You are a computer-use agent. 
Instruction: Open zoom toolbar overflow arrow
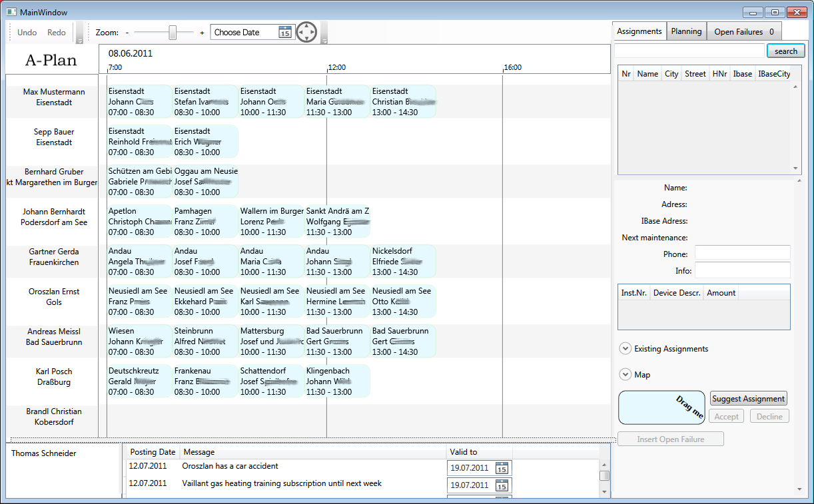click(324, 41)
